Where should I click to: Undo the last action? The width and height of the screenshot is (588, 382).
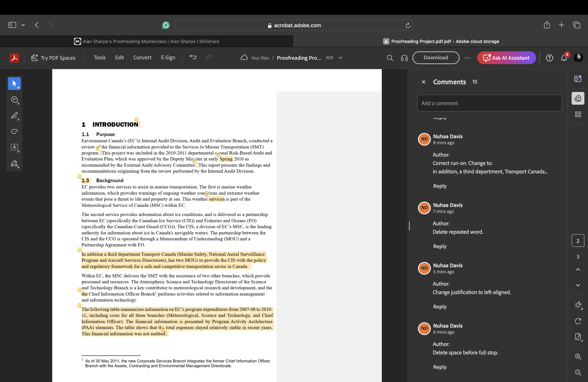[193, 57]
